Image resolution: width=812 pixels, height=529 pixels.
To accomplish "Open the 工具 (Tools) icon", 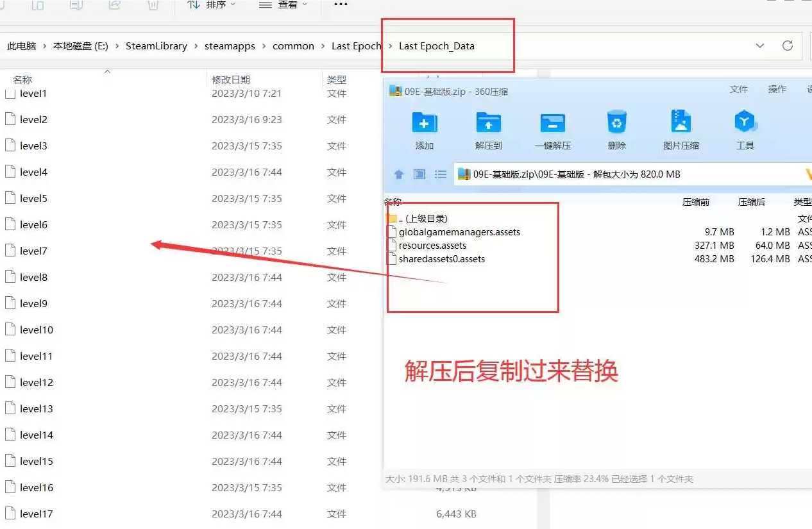I will click(x=745, y=122).
